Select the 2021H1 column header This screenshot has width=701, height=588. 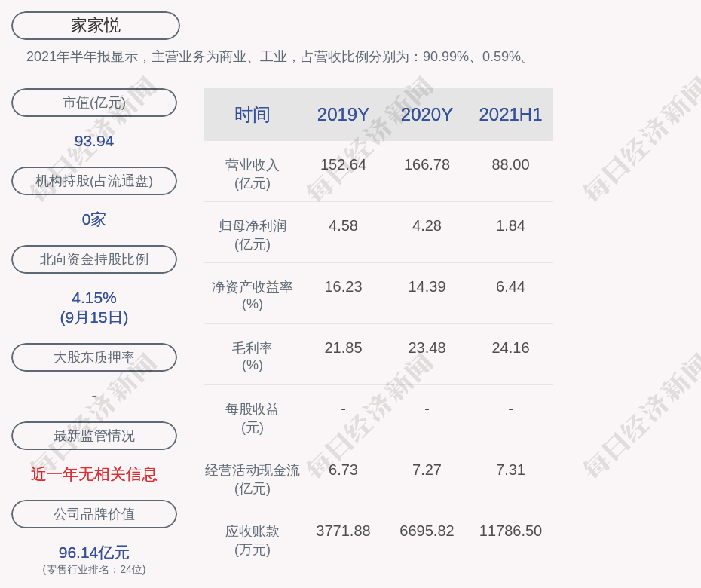pyautogui.click(x=510, y=115)
